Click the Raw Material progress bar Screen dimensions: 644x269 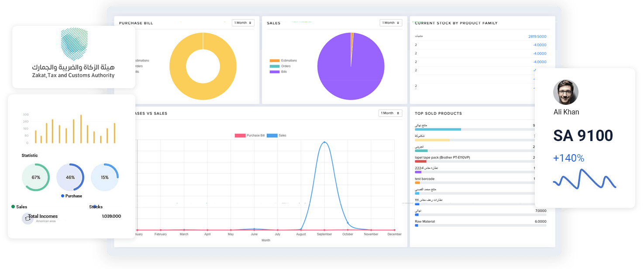point(480,225)
